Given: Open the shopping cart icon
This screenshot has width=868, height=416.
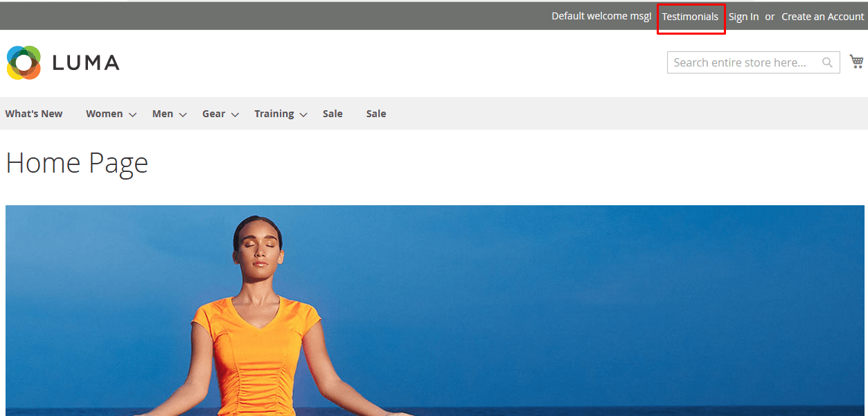Looking at the screenshot, I should click(857, 62).
